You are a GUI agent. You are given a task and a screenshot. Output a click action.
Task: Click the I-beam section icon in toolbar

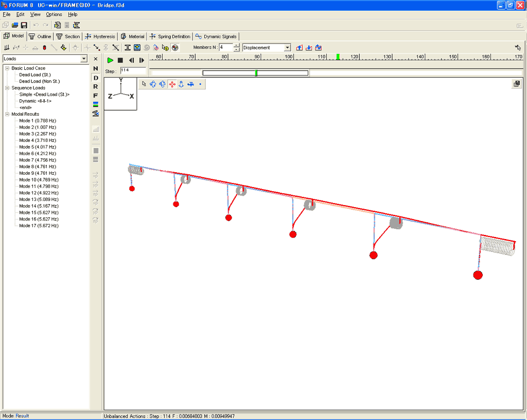point(128,48)
